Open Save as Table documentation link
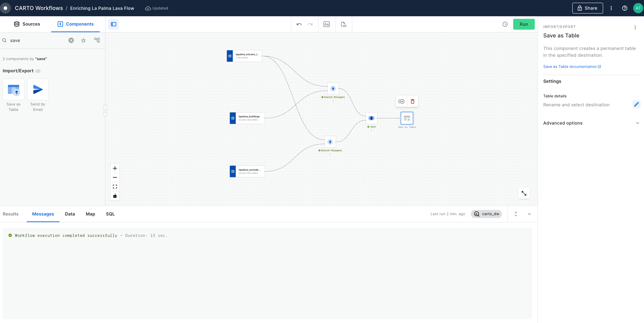Viewport: 644px width, 323px height. click(572, 67)
